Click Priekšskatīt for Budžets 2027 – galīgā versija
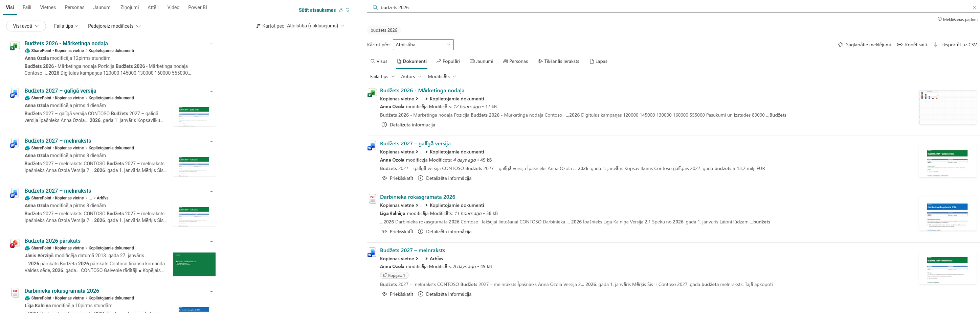The width and height of the screenshot is (980, 313). (x=397, y=178)
